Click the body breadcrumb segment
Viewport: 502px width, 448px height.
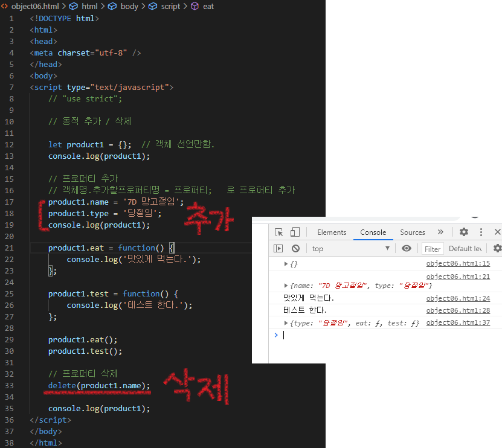(x=129, y=7)
